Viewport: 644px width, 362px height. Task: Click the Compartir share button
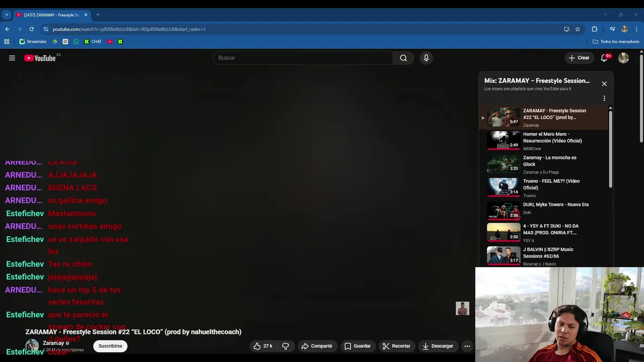(317, 346)
